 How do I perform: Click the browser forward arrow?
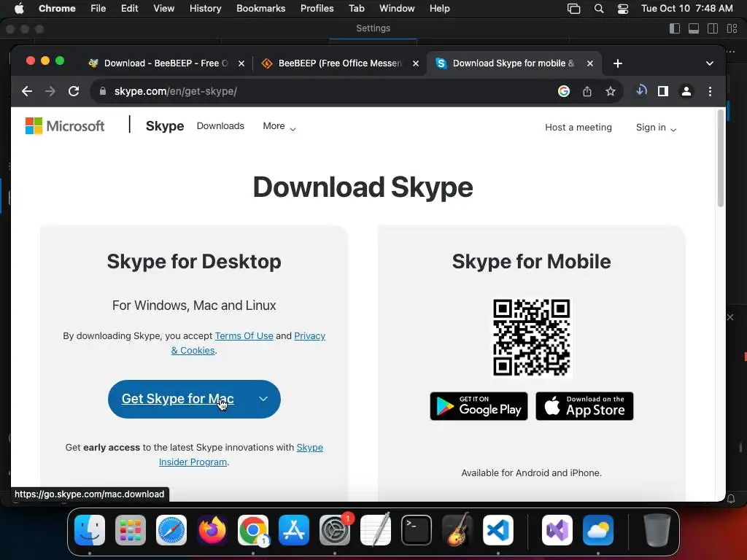(x=50, y=91)
